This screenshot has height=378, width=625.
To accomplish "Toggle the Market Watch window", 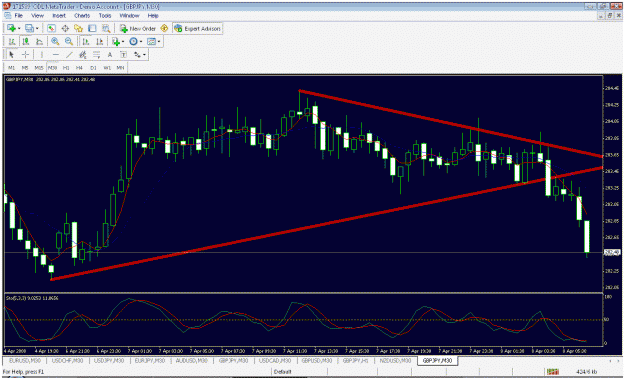I will (x=51, y=28).
